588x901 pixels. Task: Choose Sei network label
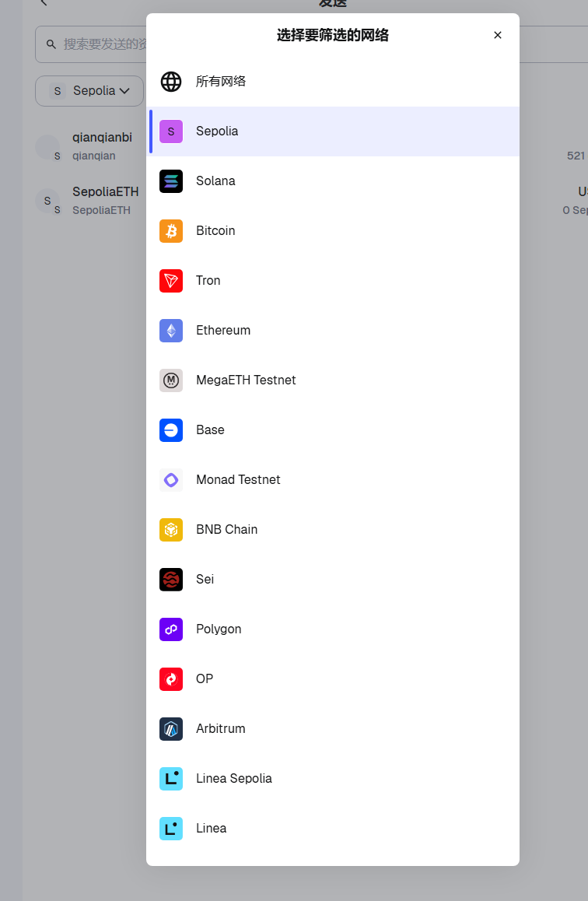pos(205,579)
